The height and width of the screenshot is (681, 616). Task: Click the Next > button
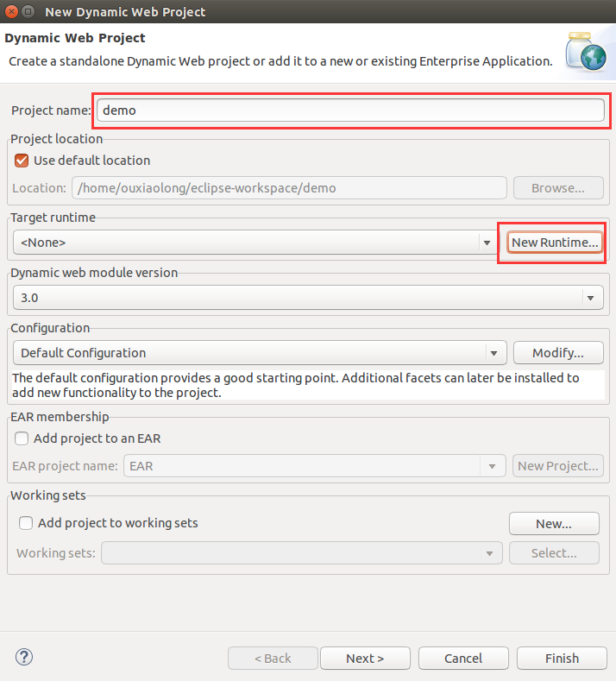[x=365, y=658]
